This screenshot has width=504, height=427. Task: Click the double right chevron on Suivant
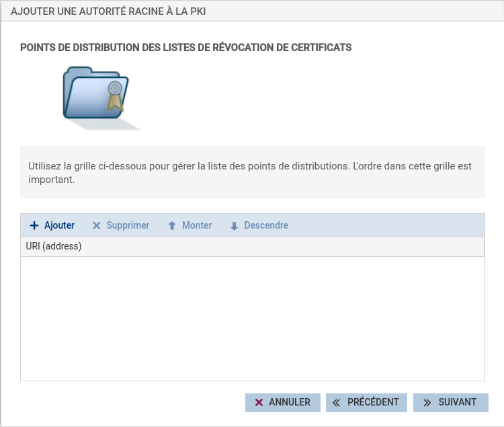pos(427,403)
